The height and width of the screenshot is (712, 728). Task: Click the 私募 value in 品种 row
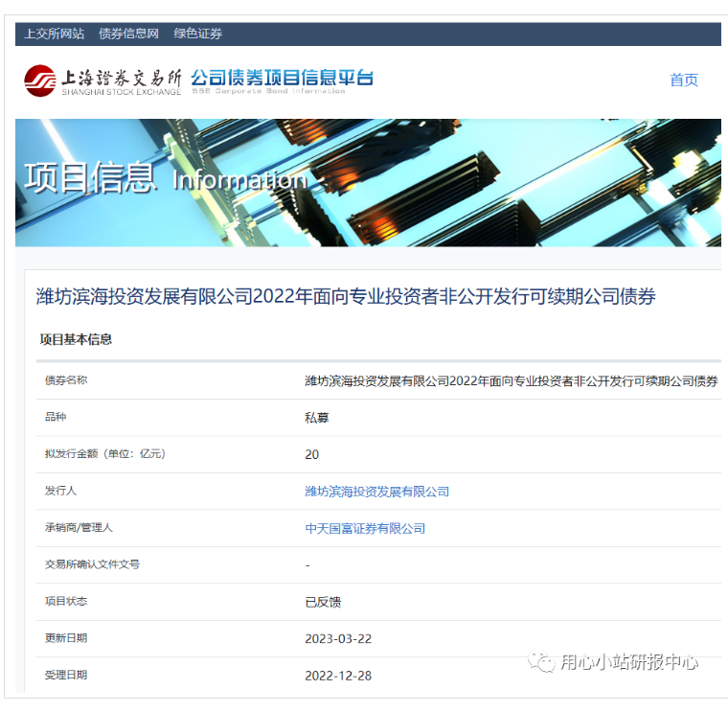(316, 418)
